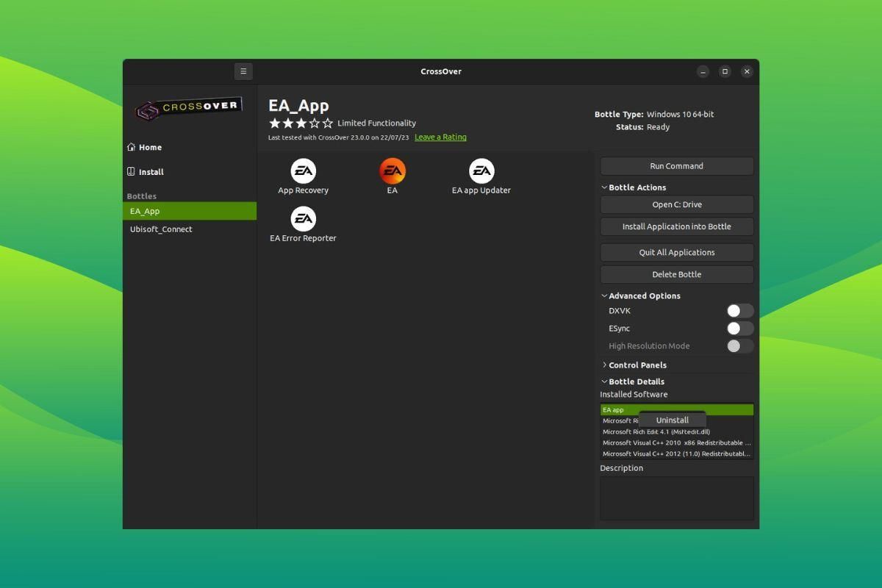Open the EA Error Reporter
This screenshot has height=588, width=882.
click(303, 218)
